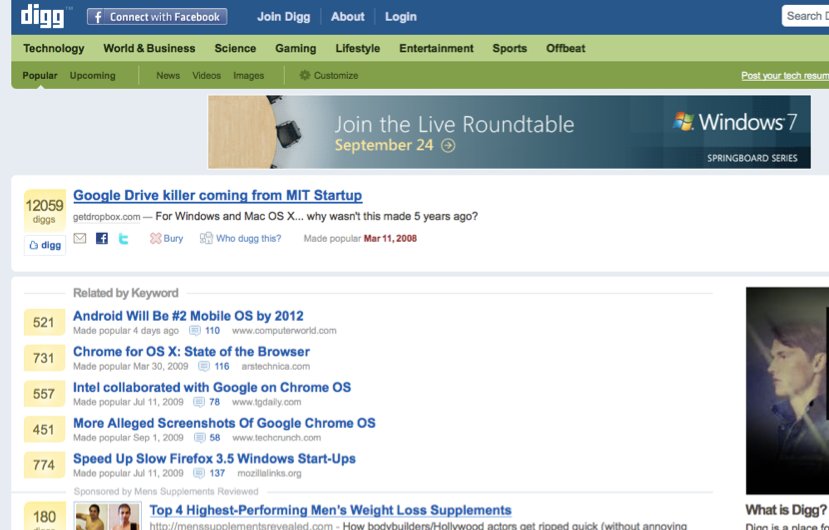Filter by Images

coord(248,76)
